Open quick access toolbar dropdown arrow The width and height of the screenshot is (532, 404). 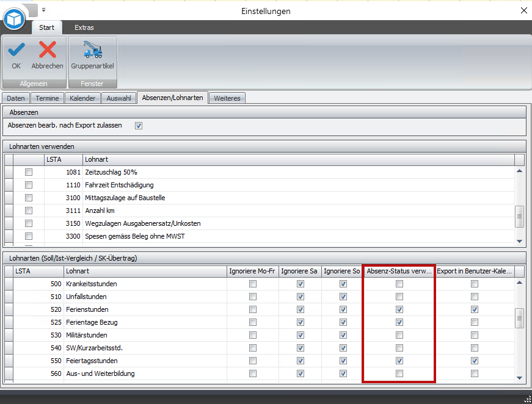44,10
